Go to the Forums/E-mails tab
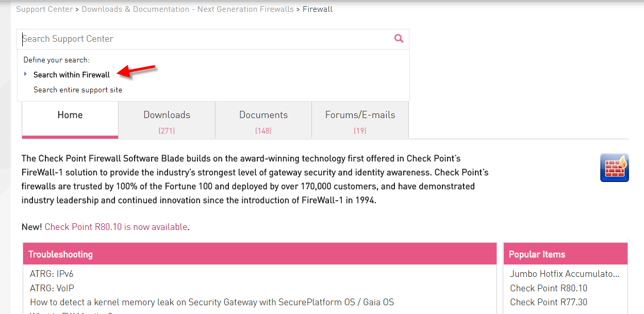Screen dimensions: 644x314 click(360, 120)
